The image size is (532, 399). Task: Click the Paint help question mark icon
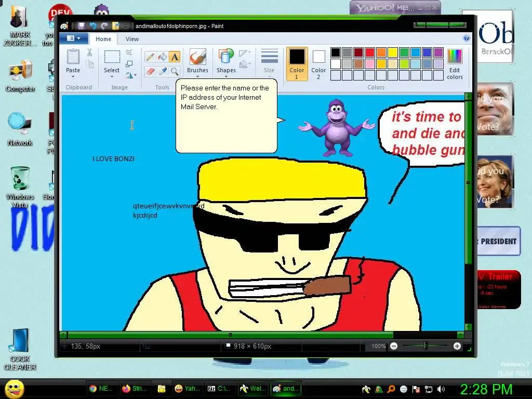click(x=467, y=38)
